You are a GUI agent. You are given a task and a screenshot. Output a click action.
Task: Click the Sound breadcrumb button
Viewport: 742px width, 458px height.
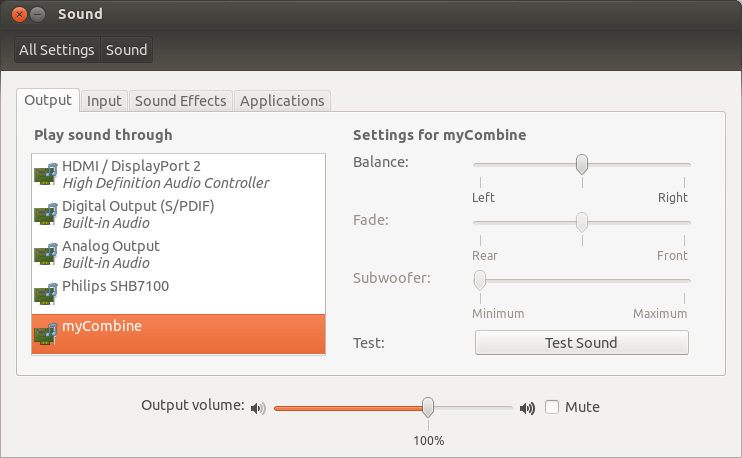click(x=126, y=50)
